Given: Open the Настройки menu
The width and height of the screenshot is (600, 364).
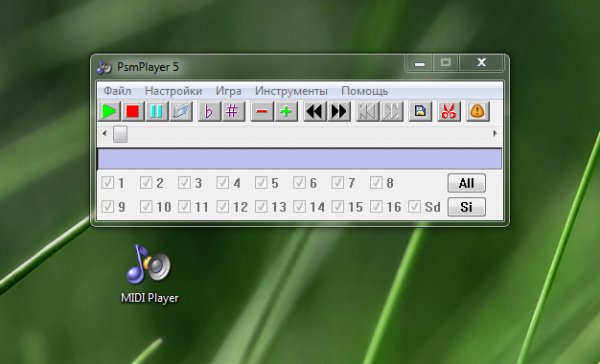Looking at the screenshot, I should point(173,91).
